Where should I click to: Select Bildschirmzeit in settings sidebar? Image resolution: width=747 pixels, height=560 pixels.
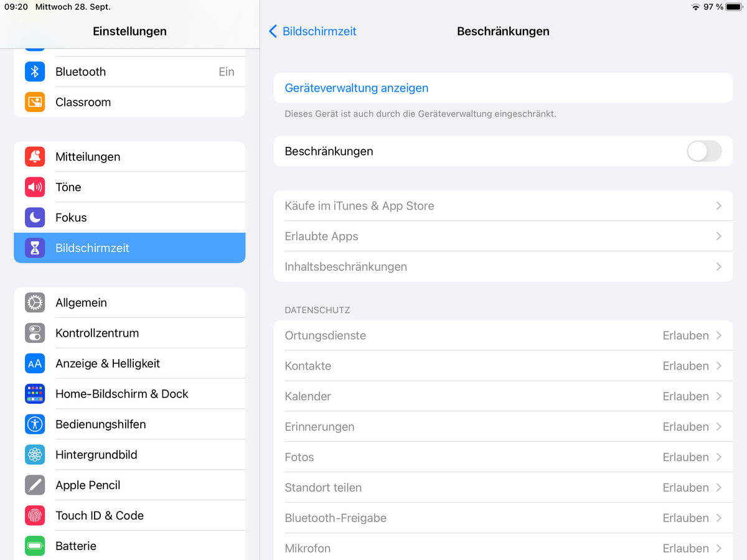pyautogui.click(x=129, y=248)
